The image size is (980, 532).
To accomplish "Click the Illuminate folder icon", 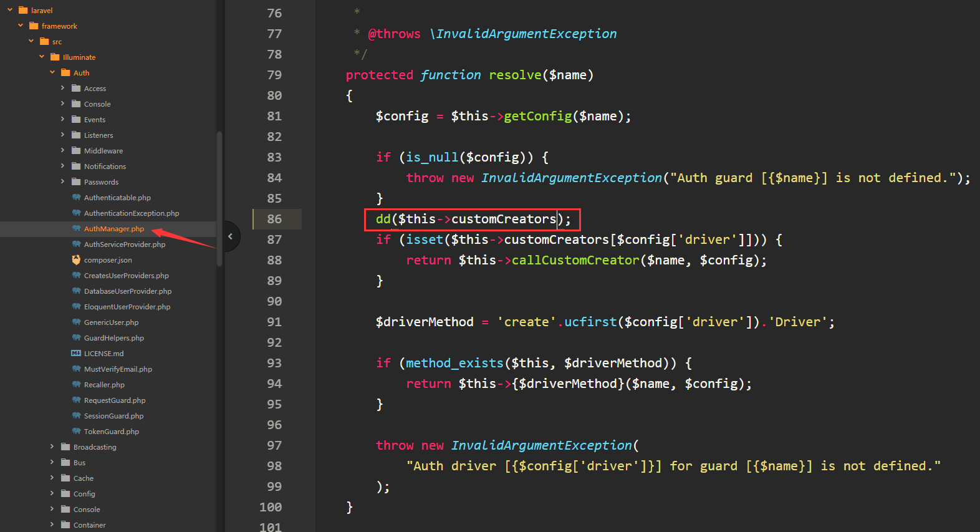I will point(55,57).
